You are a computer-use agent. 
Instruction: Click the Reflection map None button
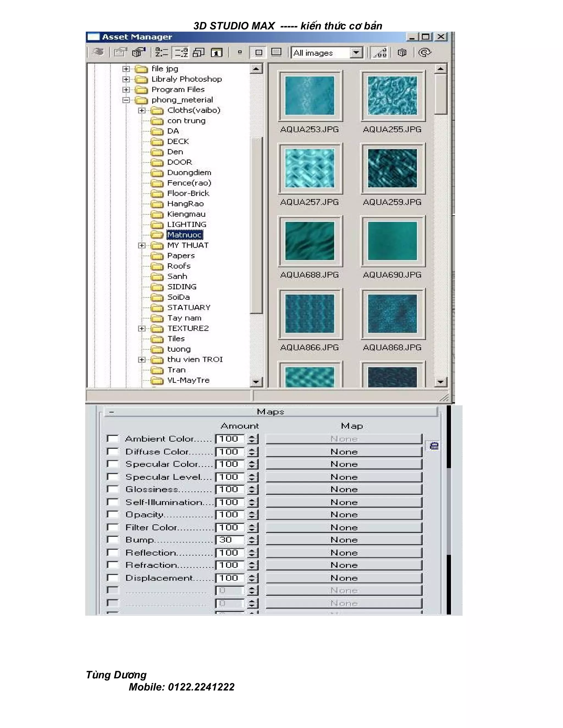[344, 553]
